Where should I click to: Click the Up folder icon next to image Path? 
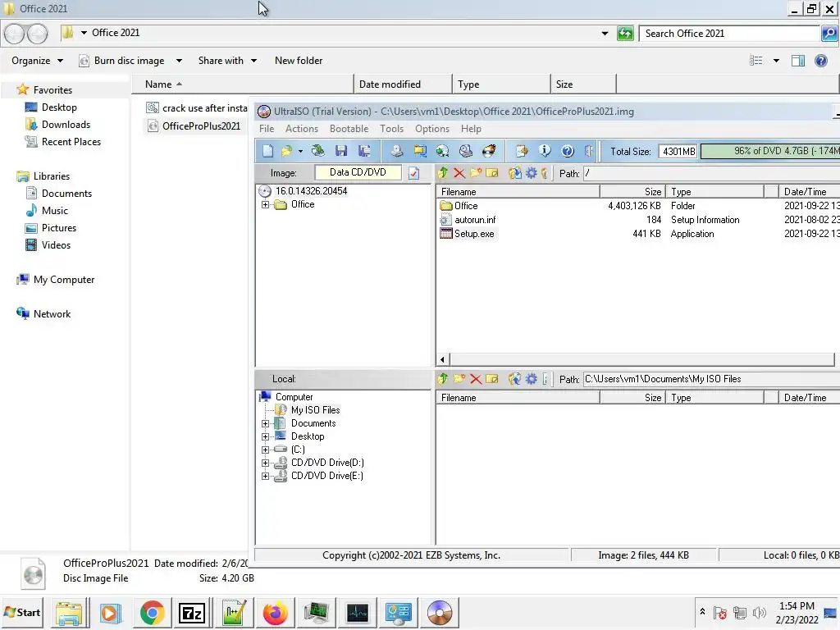pyautogui.click(x=442, y=173)
